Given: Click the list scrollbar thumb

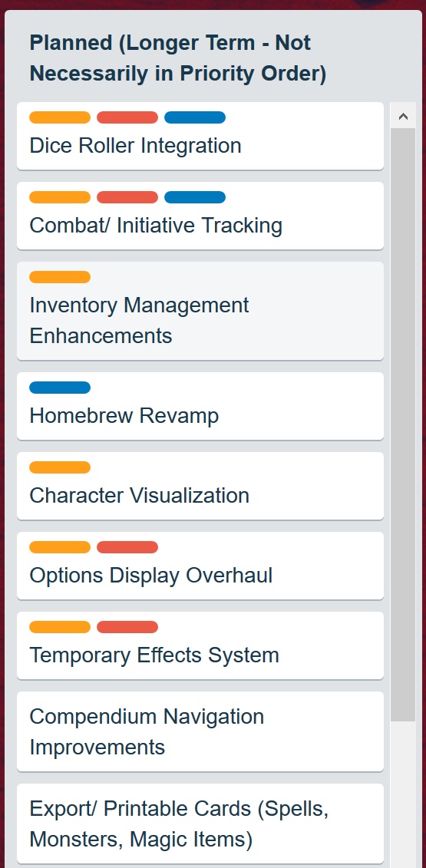Looking at the screenshot, I should click(x=403, y=424).
